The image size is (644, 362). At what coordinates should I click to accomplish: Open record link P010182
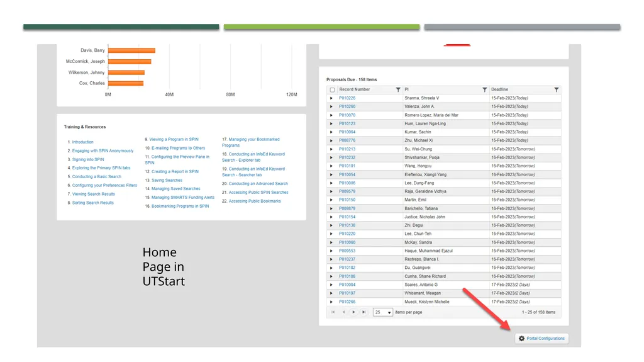click(347, 268)
